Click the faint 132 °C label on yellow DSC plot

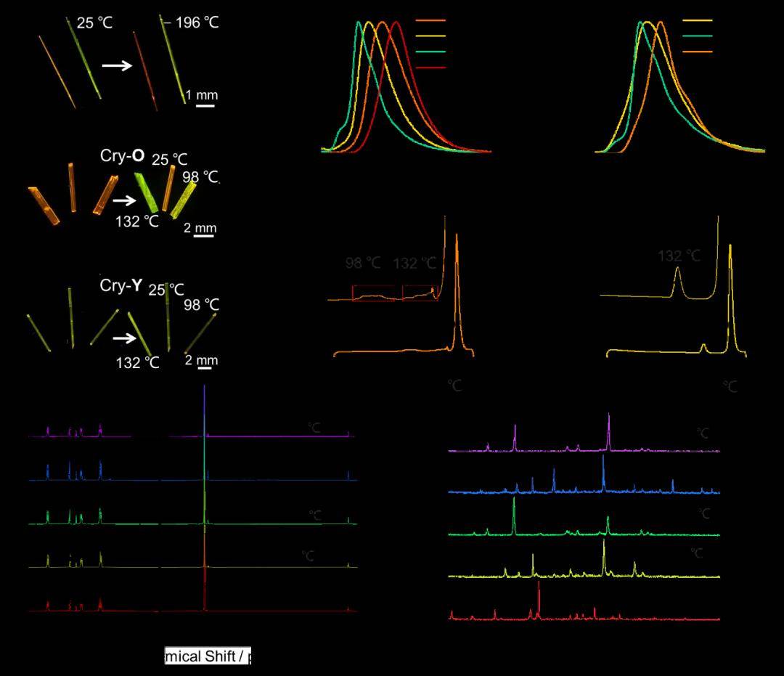pyautogui.click(x=679, y=256)
